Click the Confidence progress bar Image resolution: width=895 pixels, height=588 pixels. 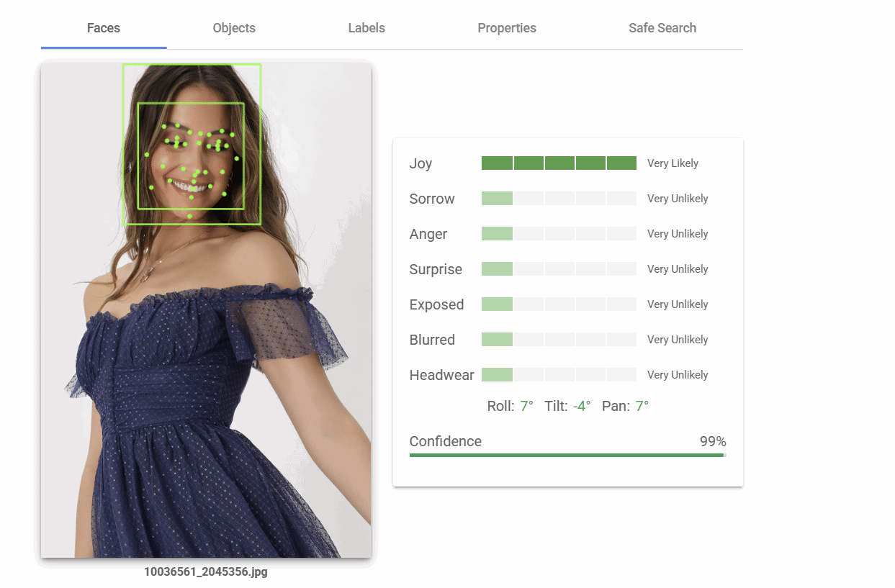point(567,456)
